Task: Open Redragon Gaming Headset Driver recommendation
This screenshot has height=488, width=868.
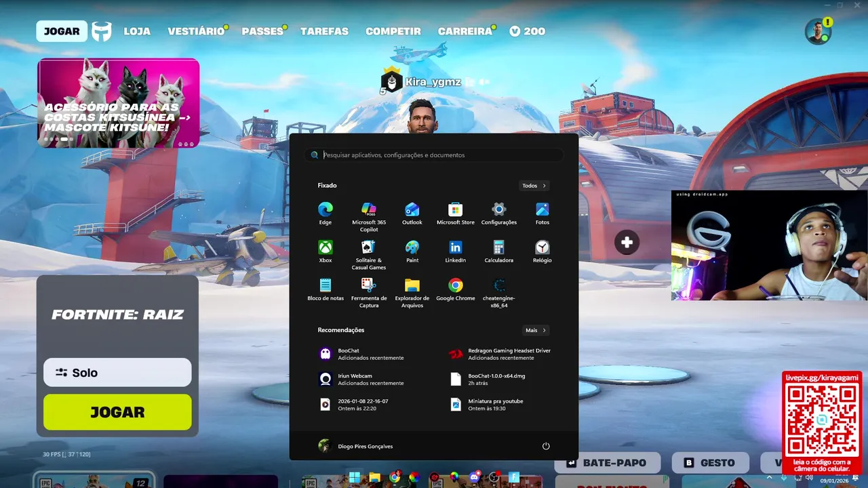Action: click(500, 354)
